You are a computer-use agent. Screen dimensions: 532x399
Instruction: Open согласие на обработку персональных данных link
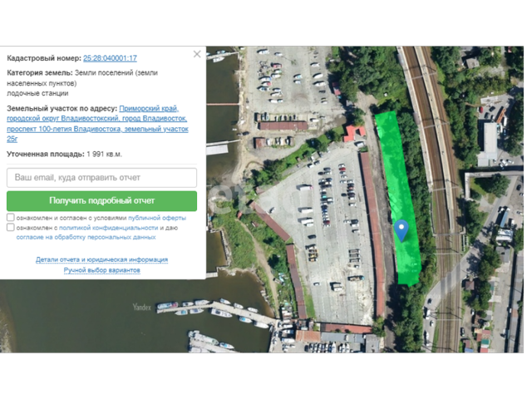[86, 237]
